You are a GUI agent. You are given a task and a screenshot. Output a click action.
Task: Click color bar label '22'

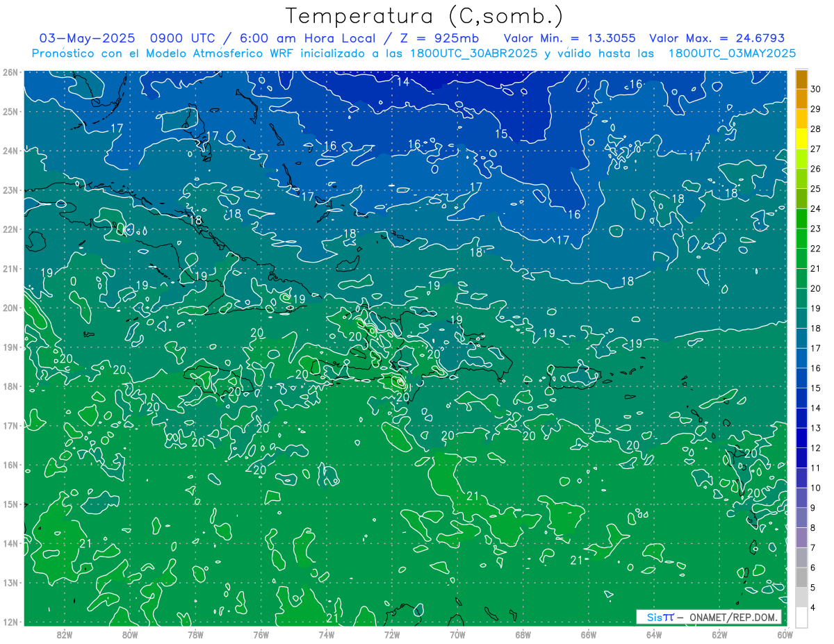tap(816, 249)
